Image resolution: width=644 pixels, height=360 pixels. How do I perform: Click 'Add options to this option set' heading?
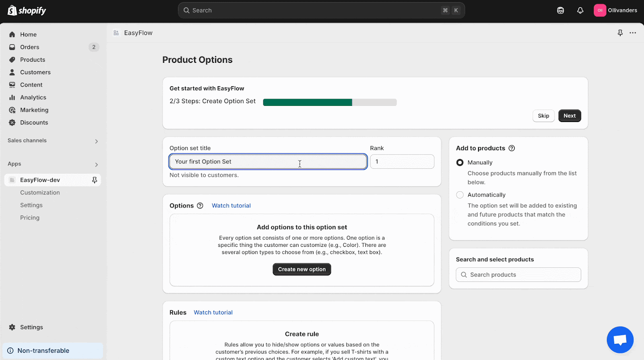tap(302, 228)
